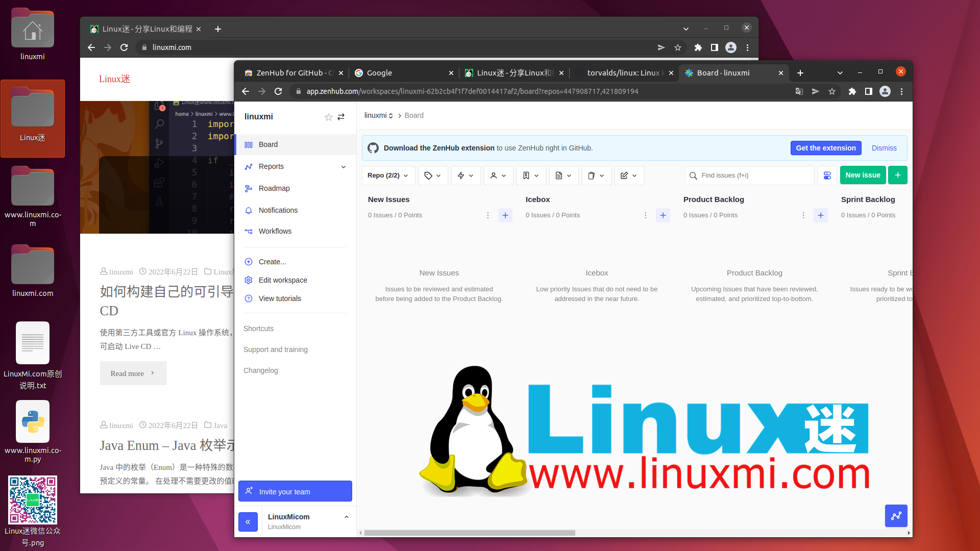
Task: Close the Board · linuxmi tab
Action: coord(781,73)
